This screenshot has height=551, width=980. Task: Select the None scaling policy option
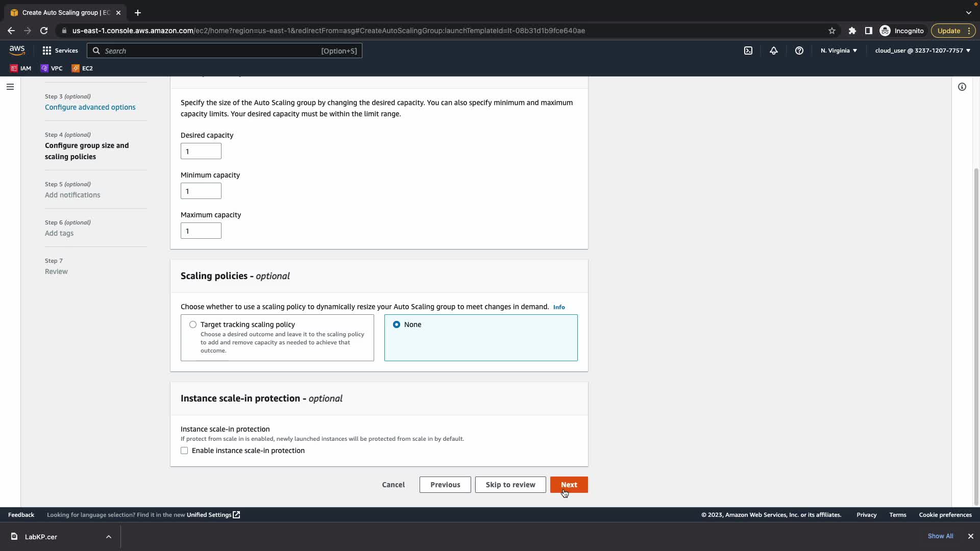coord(397,324)
